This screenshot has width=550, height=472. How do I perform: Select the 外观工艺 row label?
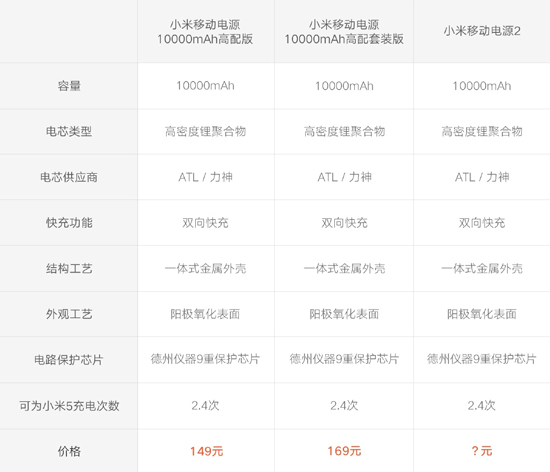[x=69, y=314]
